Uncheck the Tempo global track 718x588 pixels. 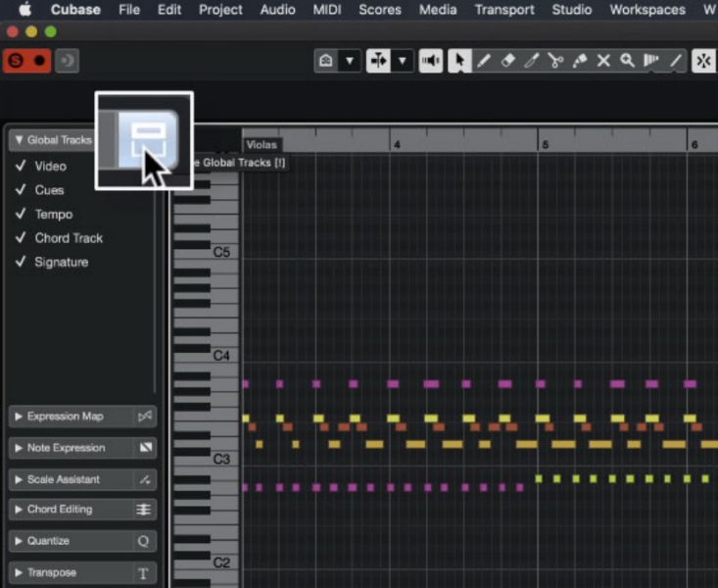point(21,214)
